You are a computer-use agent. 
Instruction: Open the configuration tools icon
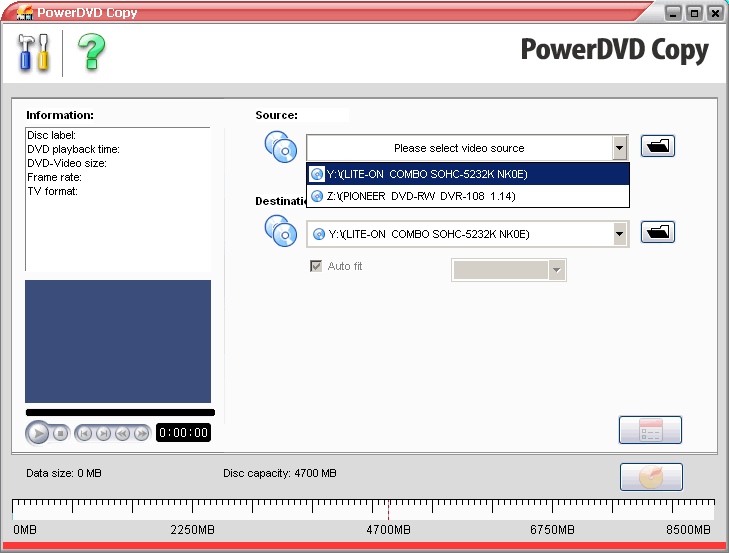pyautogui.click(x=33, y=51)
